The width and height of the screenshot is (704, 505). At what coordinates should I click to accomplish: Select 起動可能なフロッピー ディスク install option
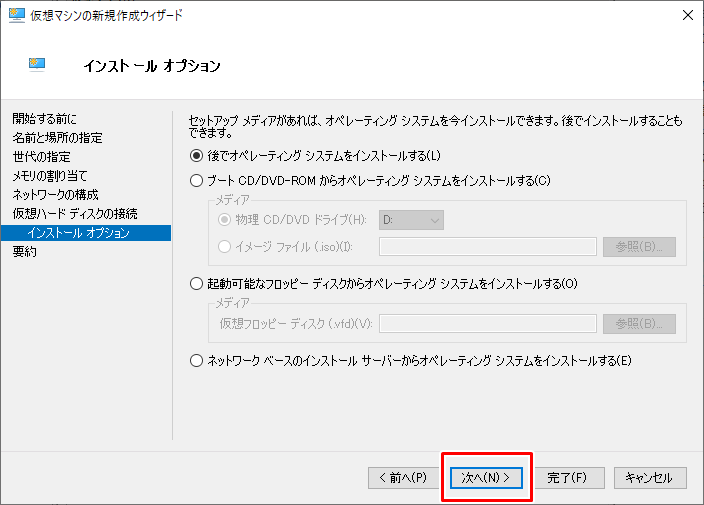coord(196,284)
